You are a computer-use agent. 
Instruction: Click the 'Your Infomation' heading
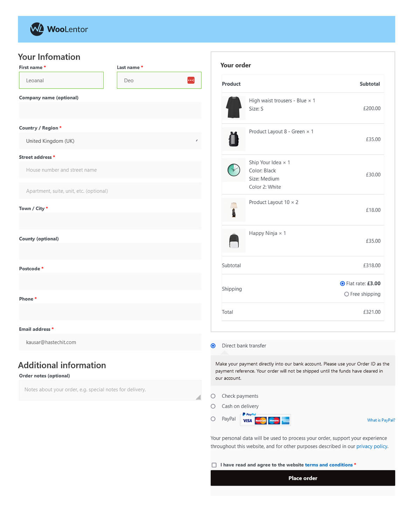[x=49, y=57]
